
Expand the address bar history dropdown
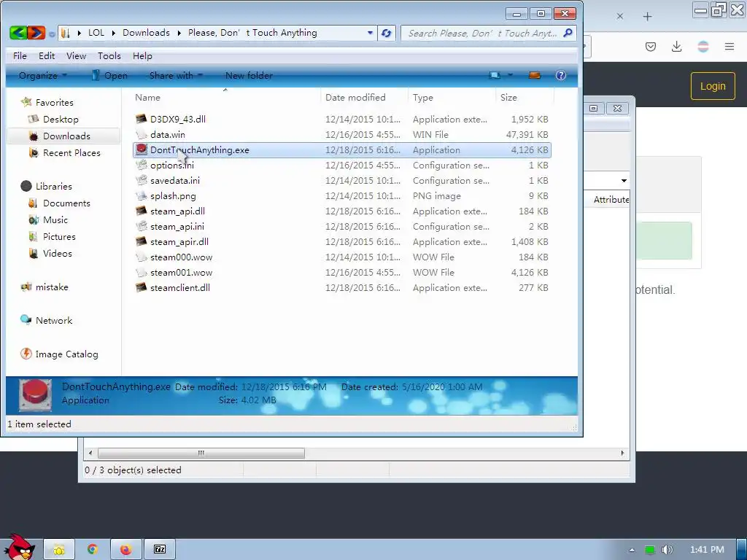[x=370, y=33]
